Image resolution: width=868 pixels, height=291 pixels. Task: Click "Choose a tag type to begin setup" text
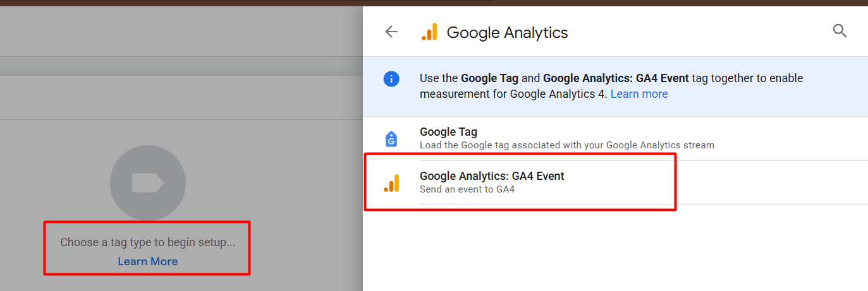(147, 242)
